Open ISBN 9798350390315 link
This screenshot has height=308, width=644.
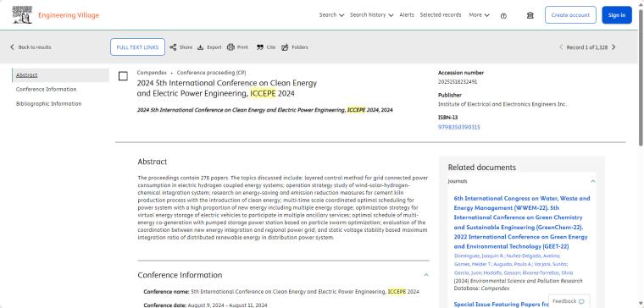click(x=458, y=127)
